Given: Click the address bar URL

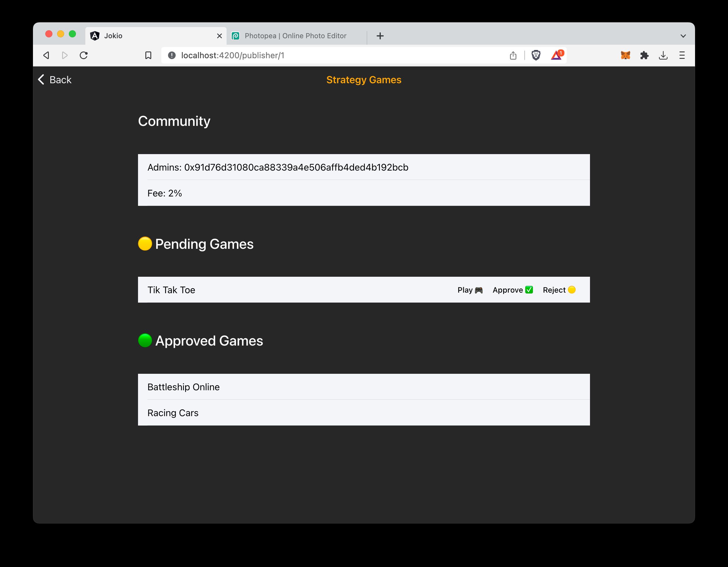Looking at the screenshot, I should pyautogui.click(x=233, y=55).
